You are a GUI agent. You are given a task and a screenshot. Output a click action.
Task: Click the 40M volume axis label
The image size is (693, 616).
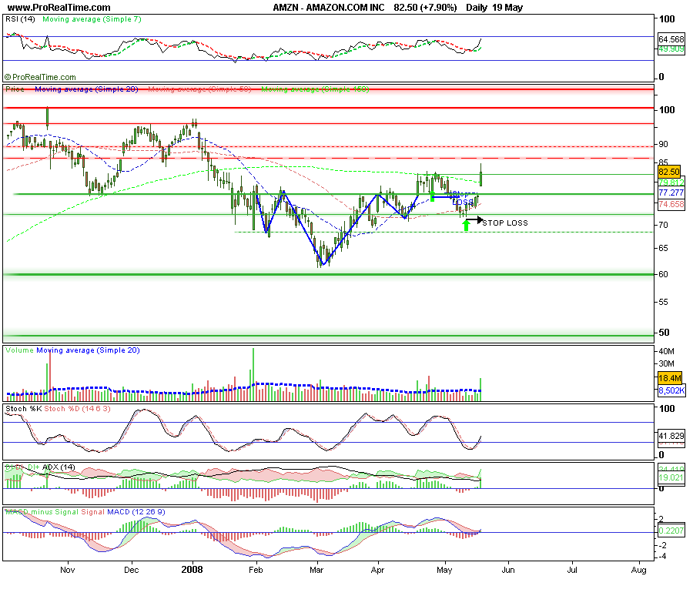pyautogui.click(x=667, y=352)
